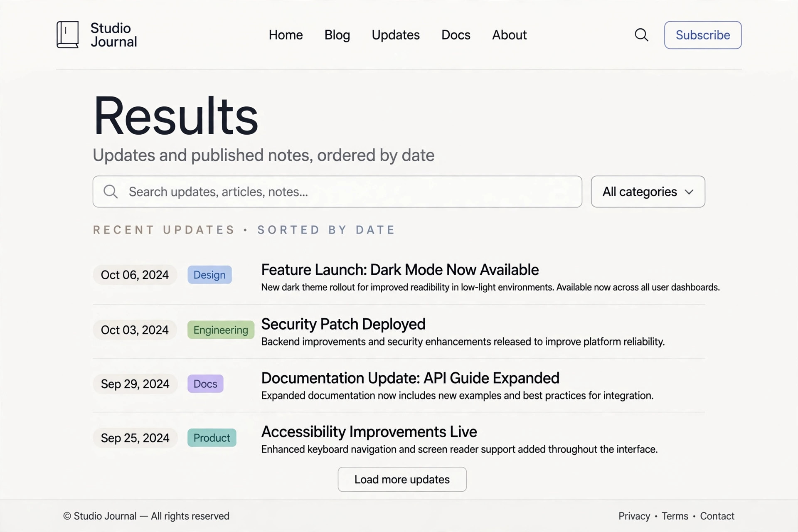Click the RECENT UPDATES heading text

[x=164, y=230]
